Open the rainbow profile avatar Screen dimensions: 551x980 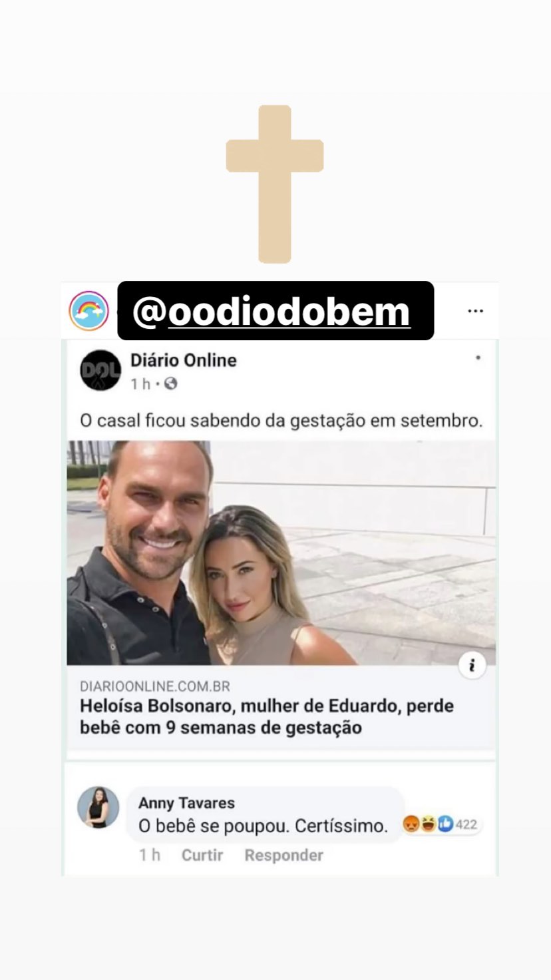[89, 311]
